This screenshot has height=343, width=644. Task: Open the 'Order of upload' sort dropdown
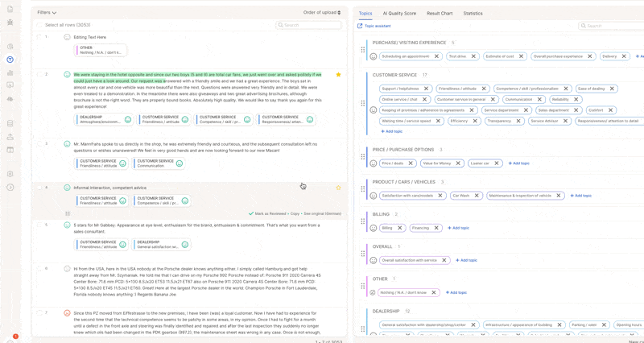click(322, 12)
